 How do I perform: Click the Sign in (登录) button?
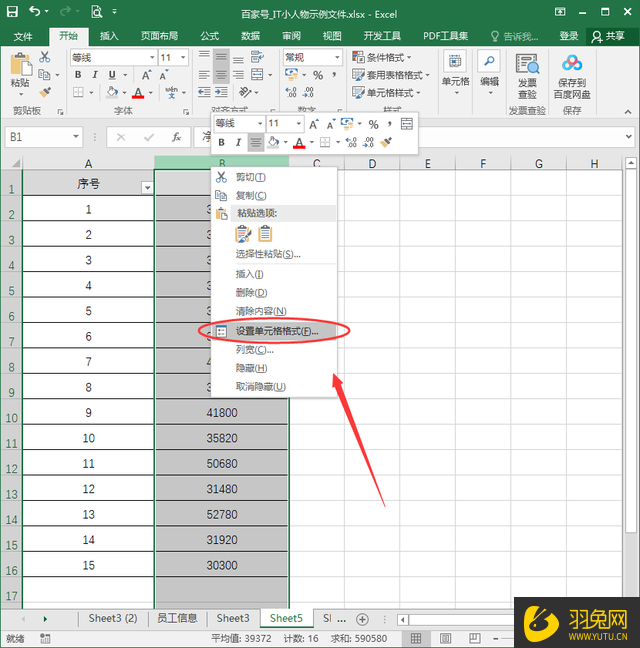click(569, 36)
